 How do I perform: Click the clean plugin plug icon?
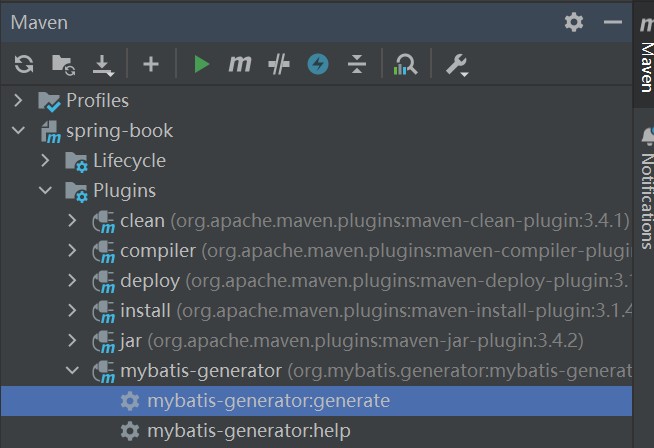tap(103, 222)
